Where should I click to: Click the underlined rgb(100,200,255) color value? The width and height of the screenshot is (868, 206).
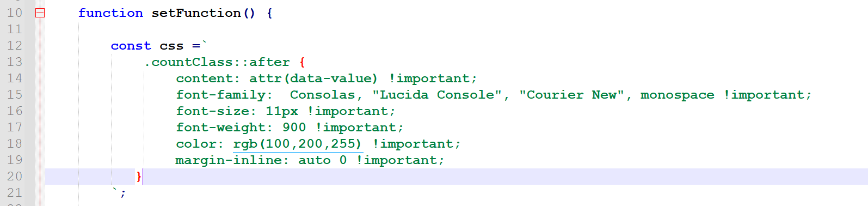click(297, 144)
